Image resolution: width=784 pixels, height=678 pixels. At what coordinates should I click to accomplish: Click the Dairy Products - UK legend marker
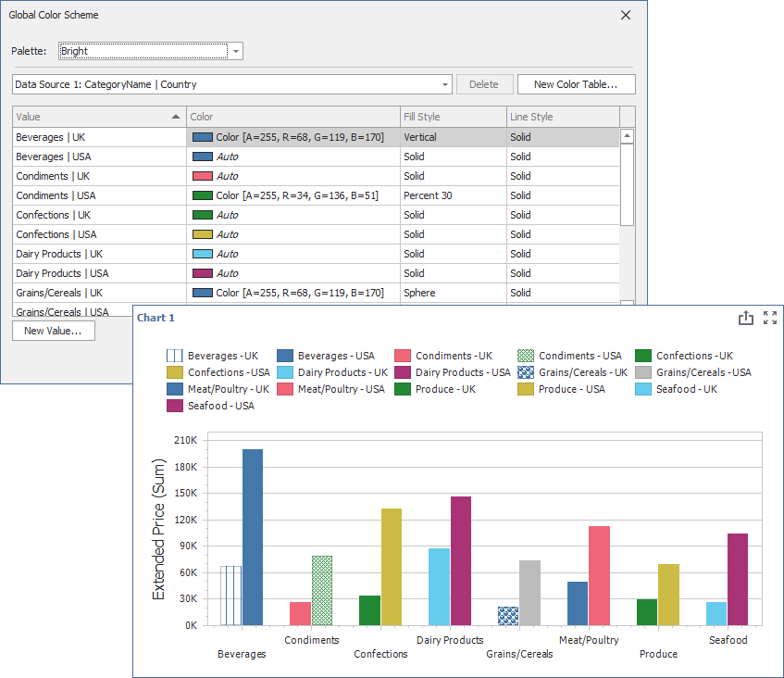tap(285, 372)
